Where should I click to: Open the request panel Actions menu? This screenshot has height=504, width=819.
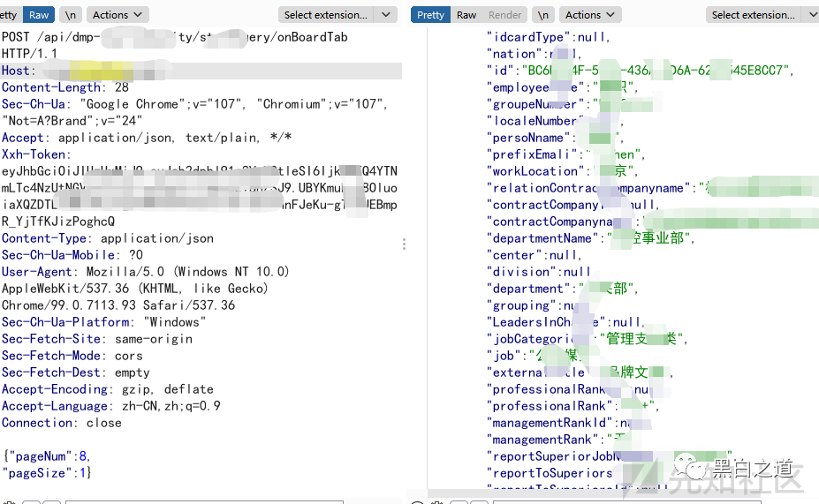tap(117, 15)
